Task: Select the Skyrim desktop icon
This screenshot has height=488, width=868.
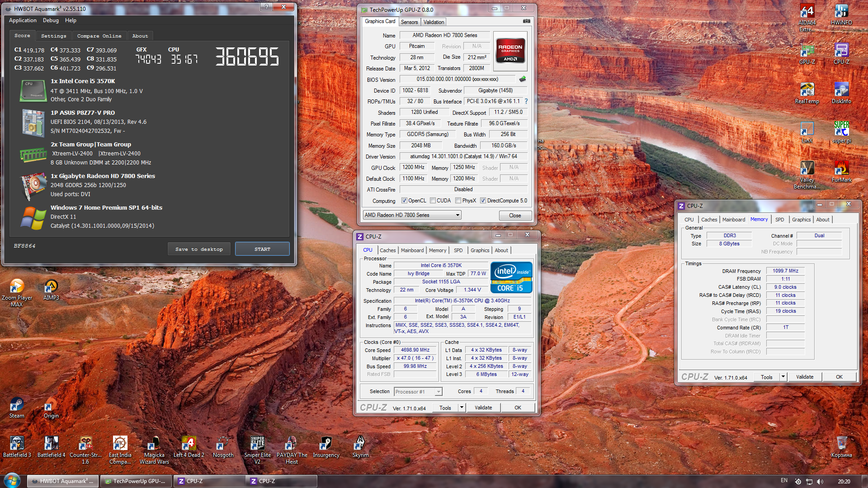Action: (x=360, y=447)
